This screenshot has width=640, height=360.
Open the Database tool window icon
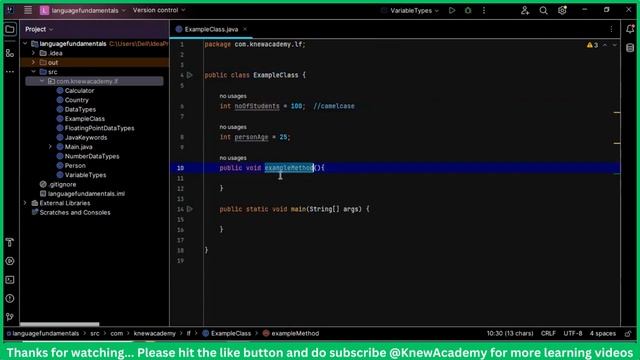tap(630, 48)
